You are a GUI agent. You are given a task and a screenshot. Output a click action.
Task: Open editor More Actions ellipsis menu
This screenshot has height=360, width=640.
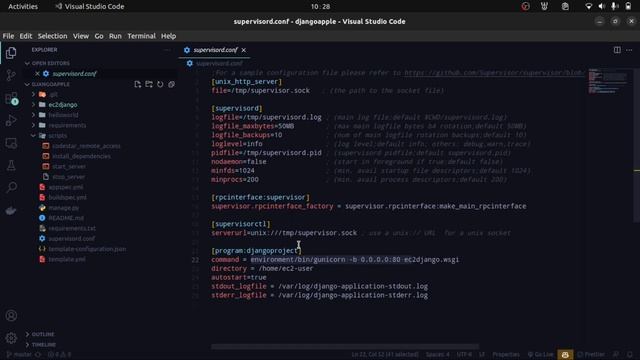coord(629,50)
